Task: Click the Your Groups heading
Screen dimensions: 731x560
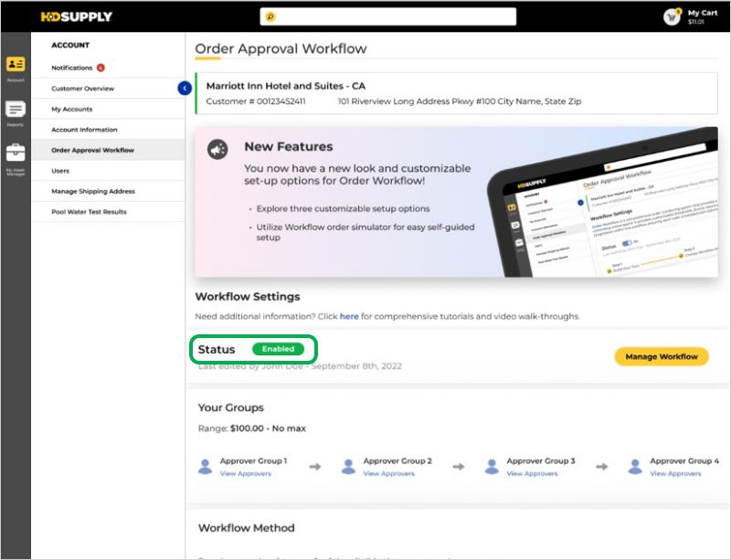Action: click(231, 407)
